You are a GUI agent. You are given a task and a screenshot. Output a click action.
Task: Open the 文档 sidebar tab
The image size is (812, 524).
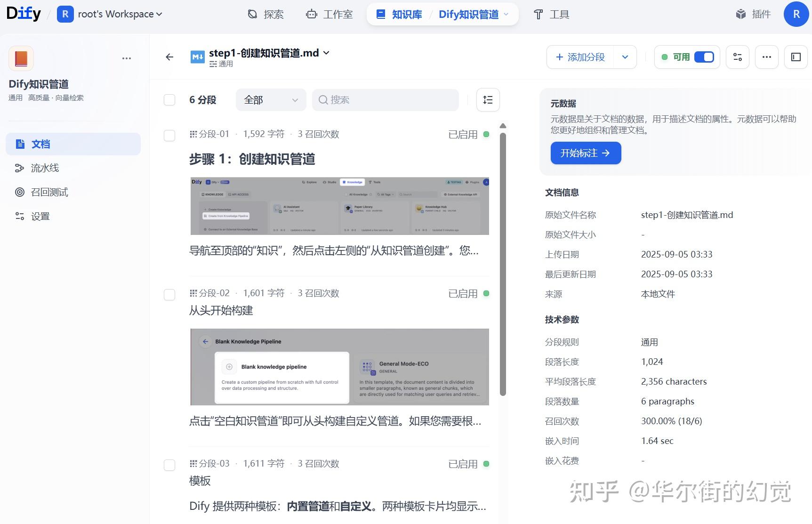(x=41, y=144)
